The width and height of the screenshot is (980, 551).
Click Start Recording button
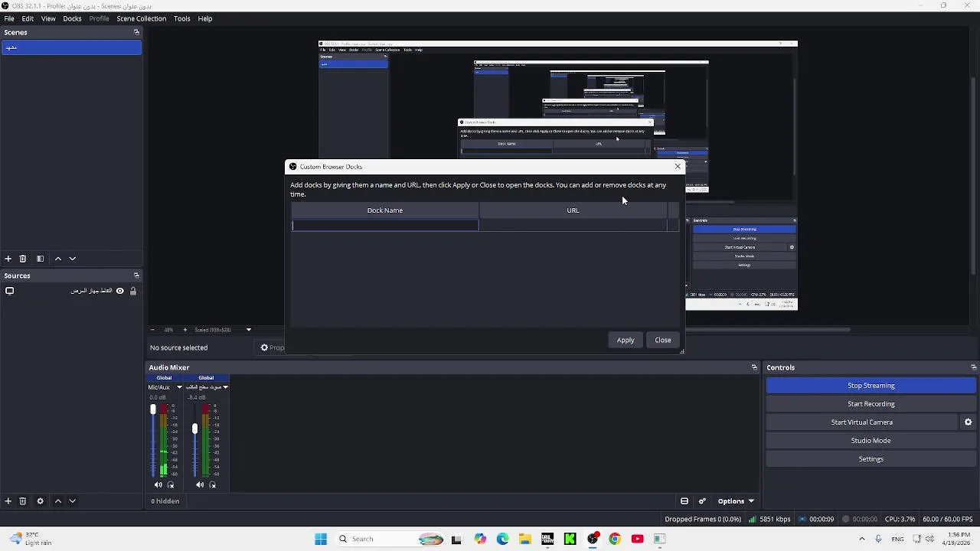click(871, 404)
